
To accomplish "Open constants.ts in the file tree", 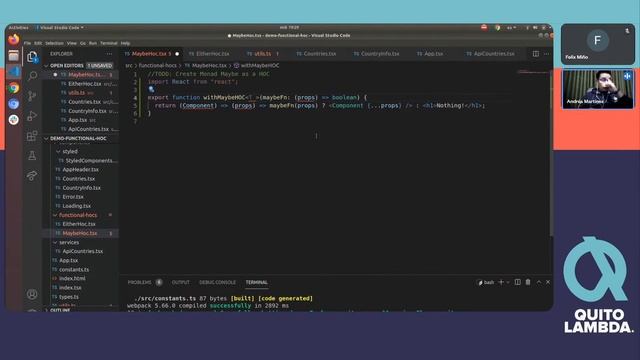I will pyautogui.click(x=74, y=269).
